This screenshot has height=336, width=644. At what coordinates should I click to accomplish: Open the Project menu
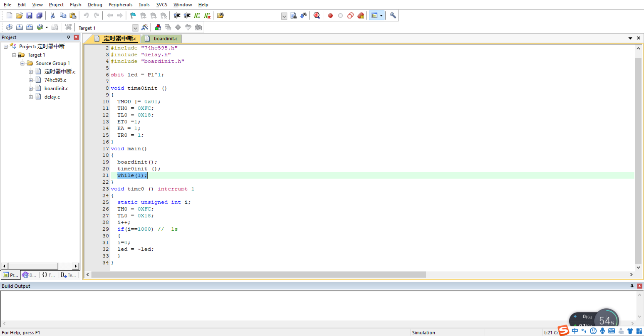(56, 5)
